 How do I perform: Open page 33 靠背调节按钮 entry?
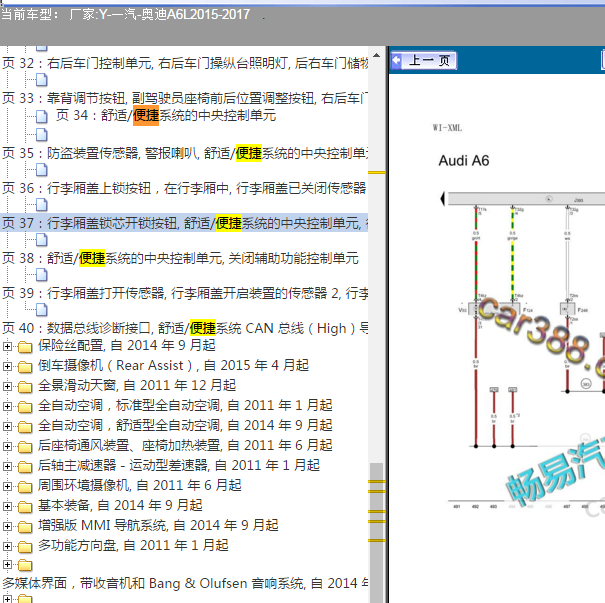(185, 98)
